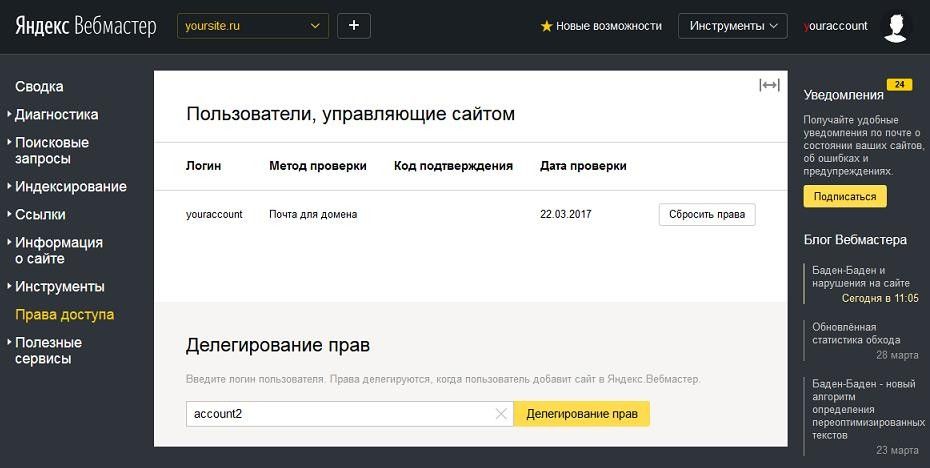Viewport: 930px width, 468px height.
Task: Click the yellow Делегирование прав button
Action: tap(581, 414)
